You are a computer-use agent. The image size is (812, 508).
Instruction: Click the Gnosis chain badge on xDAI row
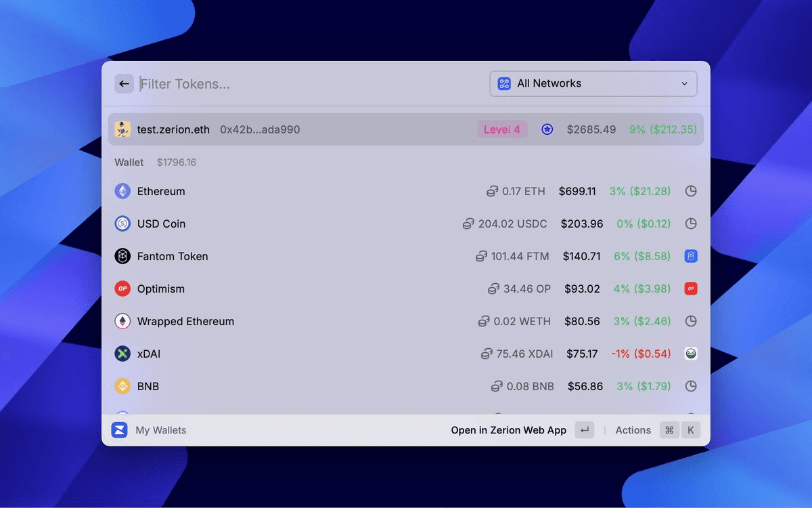point(691,354)
